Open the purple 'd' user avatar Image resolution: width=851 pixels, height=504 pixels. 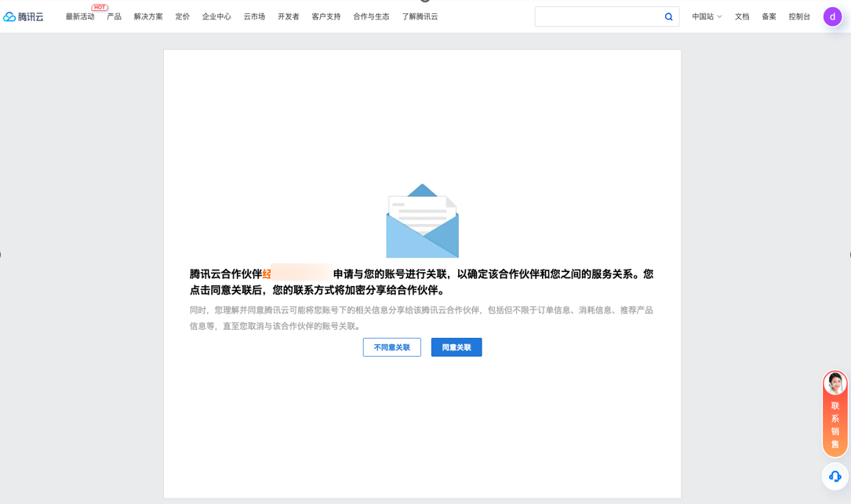[x=832, y=16]
